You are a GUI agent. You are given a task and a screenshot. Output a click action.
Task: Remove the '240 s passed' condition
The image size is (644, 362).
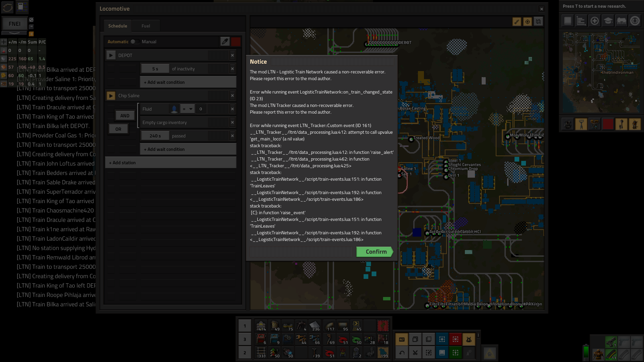[x=232, y=136]
